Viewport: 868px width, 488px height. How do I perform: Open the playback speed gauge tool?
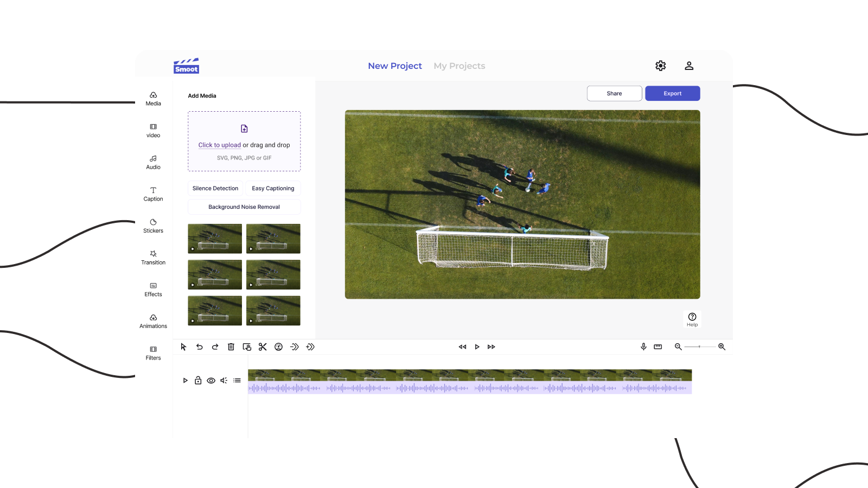click(x=278, y=347)
